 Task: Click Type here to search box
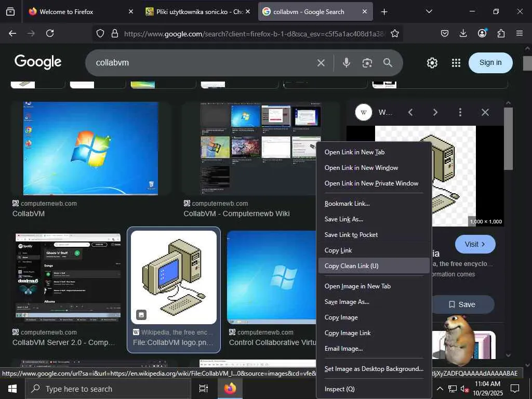[108, 389]
